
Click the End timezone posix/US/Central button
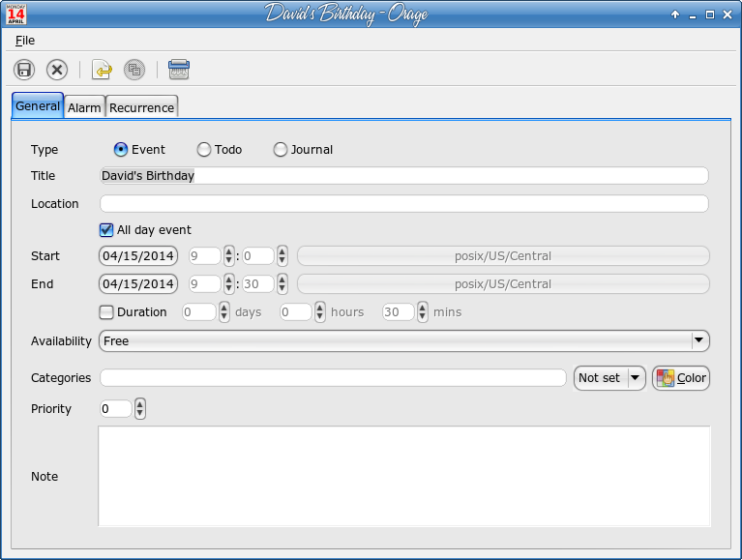click(x=503, y=283)
